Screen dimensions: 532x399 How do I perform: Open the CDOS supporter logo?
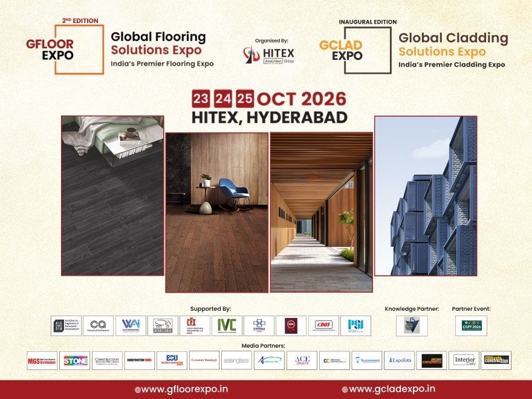(x=323, y=326)
